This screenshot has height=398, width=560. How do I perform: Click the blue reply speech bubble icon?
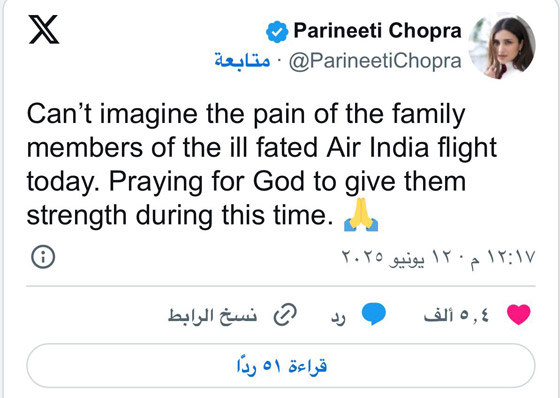[x=374, y=314]
